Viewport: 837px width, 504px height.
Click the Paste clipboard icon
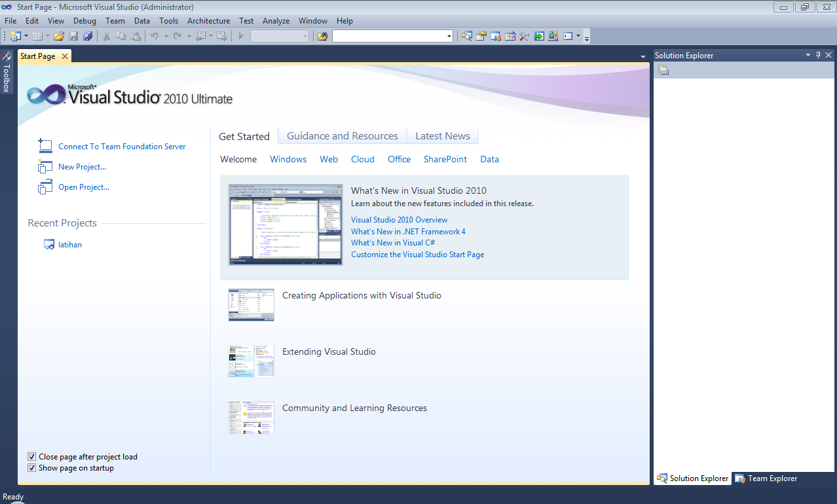(x=135, y=36)
